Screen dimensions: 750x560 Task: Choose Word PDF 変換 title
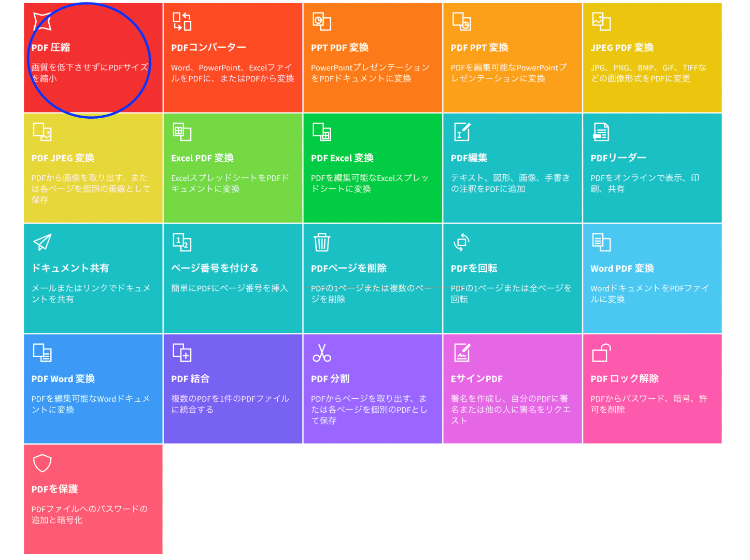(x=622, y=269)
